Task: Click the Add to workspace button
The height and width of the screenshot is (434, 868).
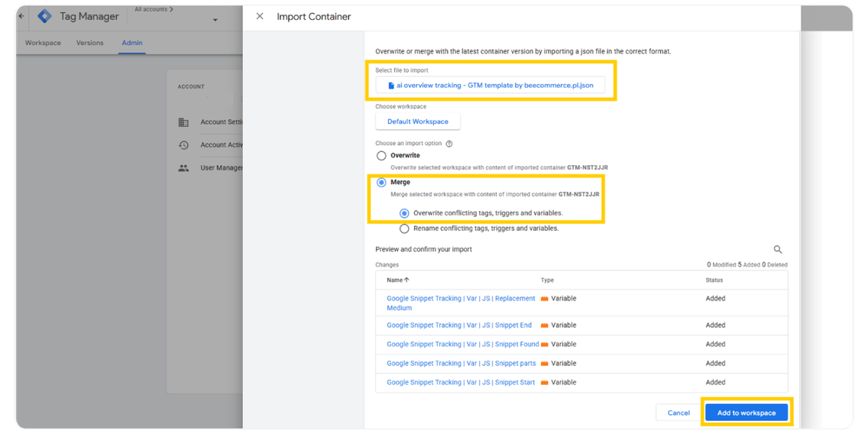Action: pos(746,413)
